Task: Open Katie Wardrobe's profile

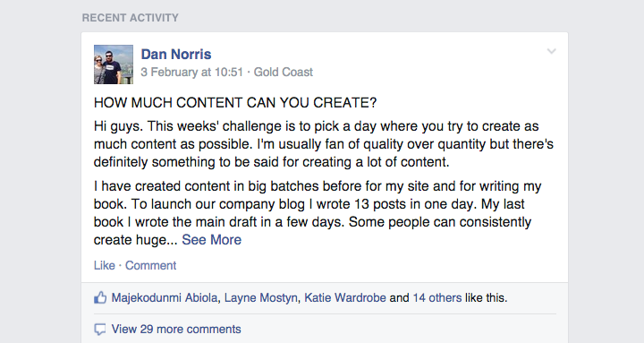Action: [345, 297]
